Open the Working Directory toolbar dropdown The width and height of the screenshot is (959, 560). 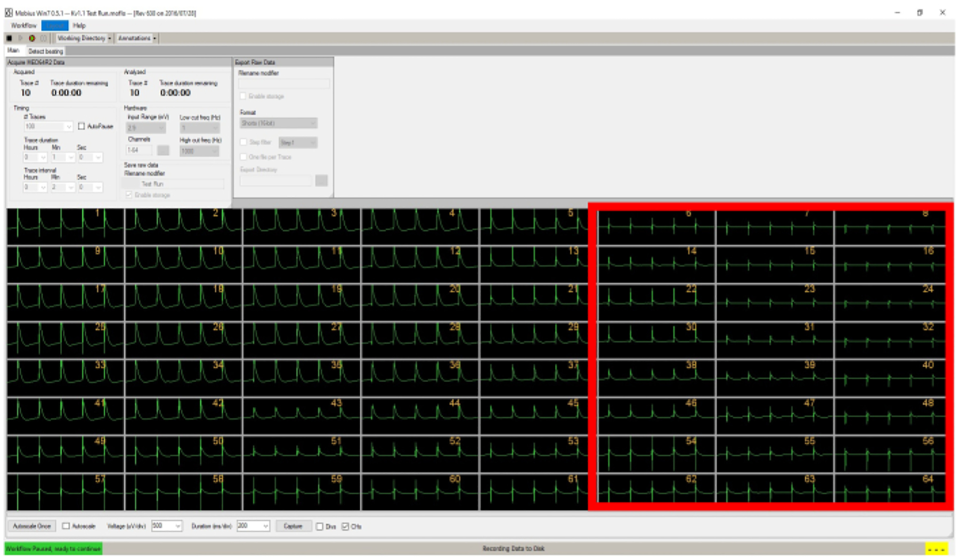click(x=84, y=38)
